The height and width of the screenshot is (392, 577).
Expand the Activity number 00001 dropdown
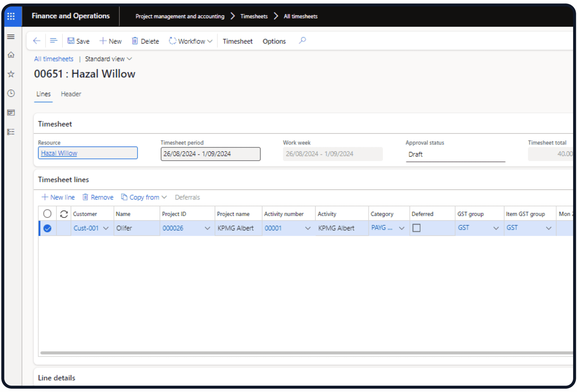[x=308, y=228]
